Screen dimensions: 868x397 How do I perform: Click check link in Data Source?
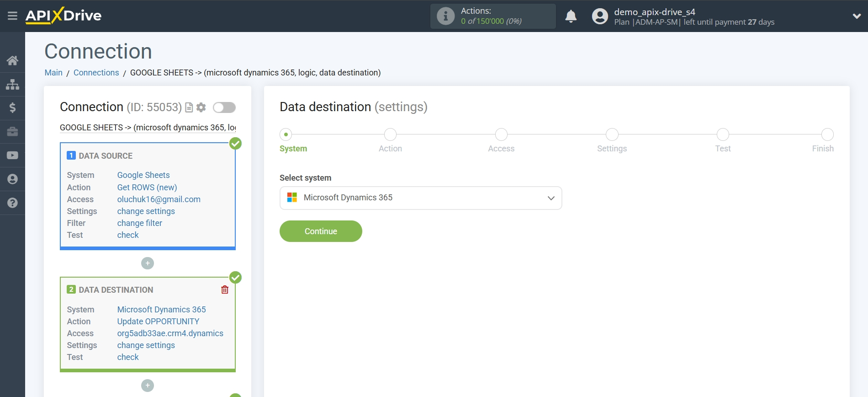point(128,235)
